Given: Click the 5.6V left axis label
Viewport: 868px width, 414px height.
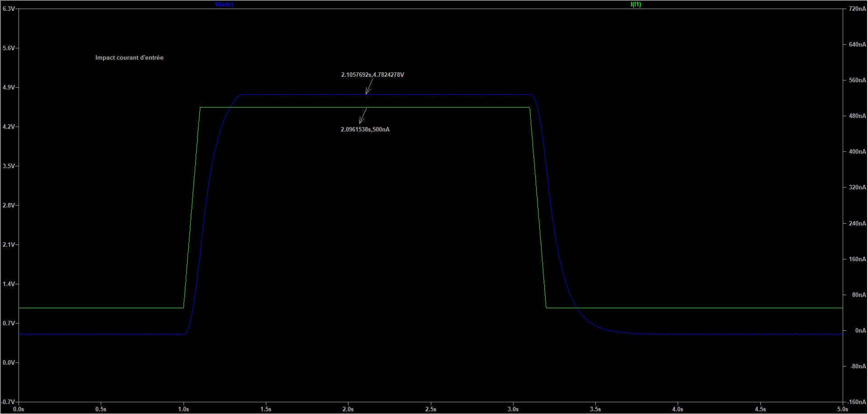Looking at the screenshot, I should 9,48.
